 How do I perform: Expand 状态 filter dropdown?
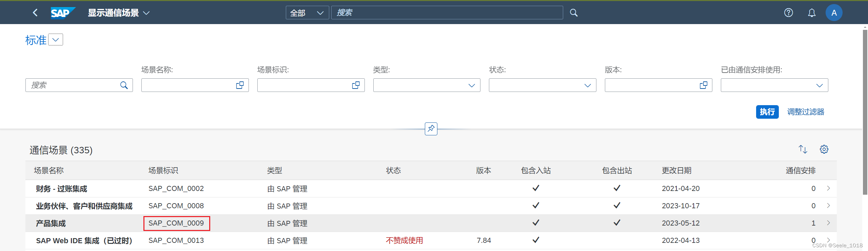click(x=588, y=85)
